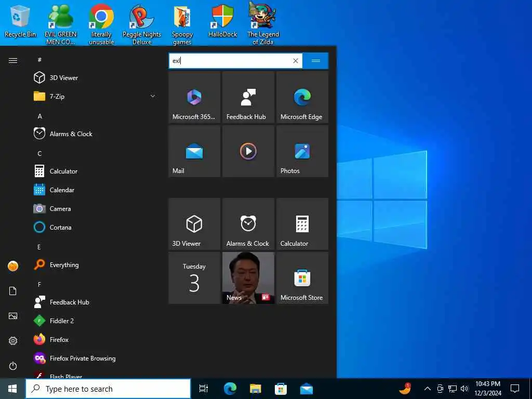Open the Feedback Hub tile

pyautogui.click(x=248, y=97)
